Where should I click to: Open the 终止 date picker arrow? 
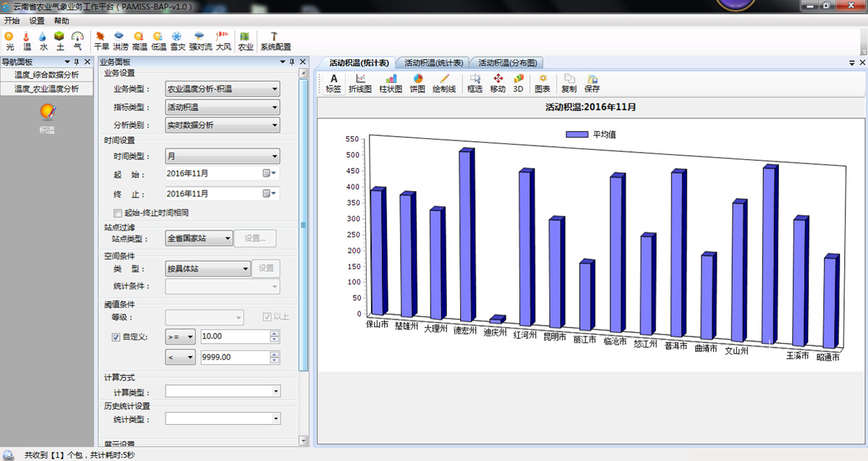274,193
